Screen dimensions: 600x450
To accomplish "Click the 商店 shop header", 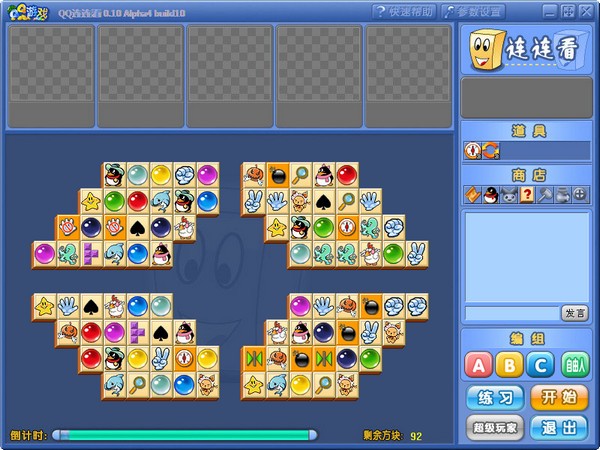I will pyautogui.click(x=528, y=175).
